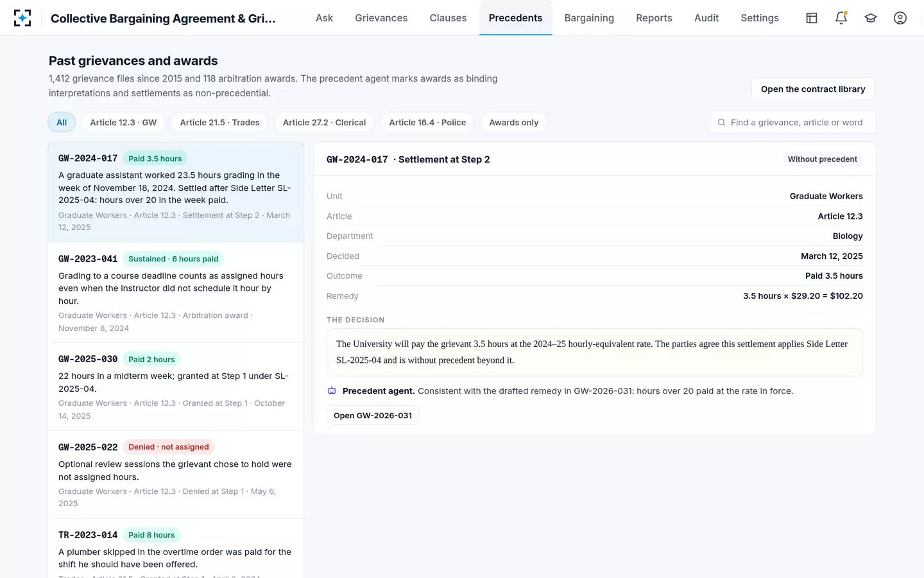Go to the Clauses tab
924x578 pixels.
[x=448, y=18]
